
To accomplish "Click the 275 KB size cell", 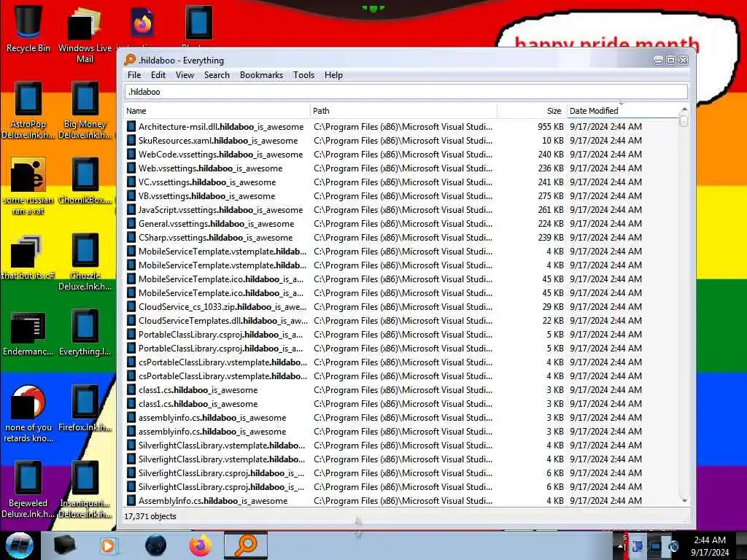I will pos(551,195).
